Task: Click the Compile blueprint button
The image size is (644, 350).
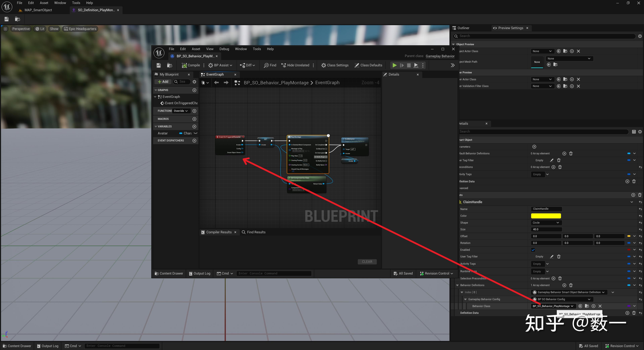Action: click(x=191, y=65)
